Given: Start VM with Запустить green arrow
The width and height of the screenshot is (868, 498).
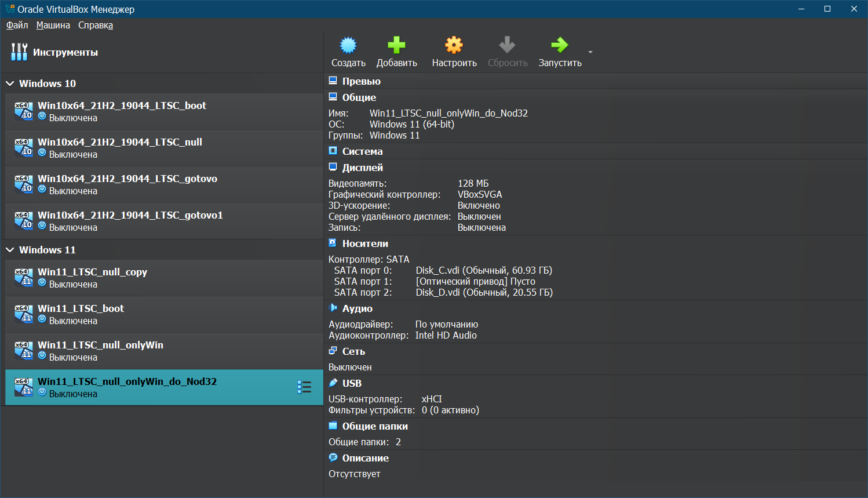Looking at the screenshot, I should point(560,45).
